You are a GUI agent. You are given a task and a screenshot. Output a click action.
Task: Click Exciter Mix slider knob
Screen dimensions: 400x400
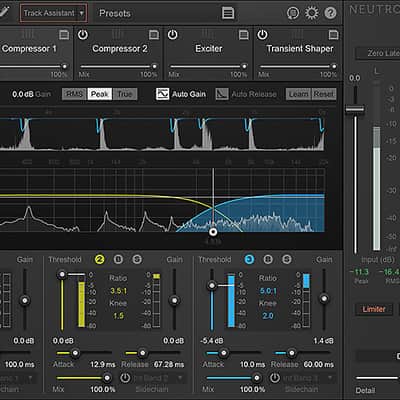tap(244, 66)
